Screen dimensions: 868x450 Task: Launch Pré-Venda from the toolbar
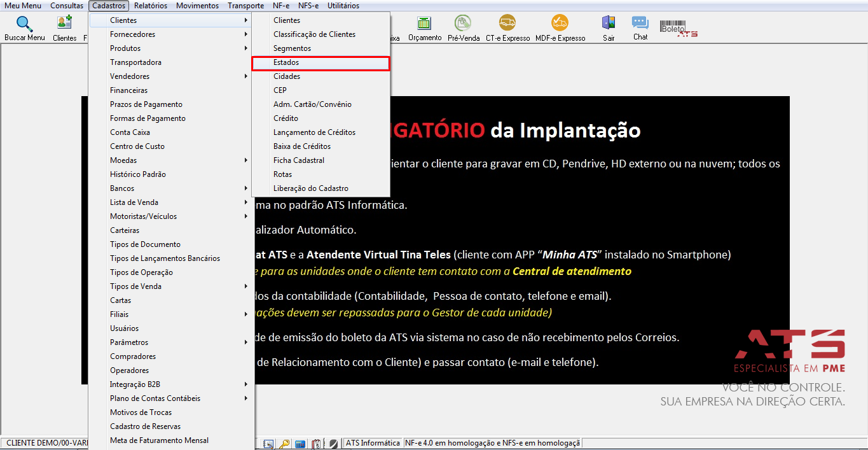coord(464,24)
